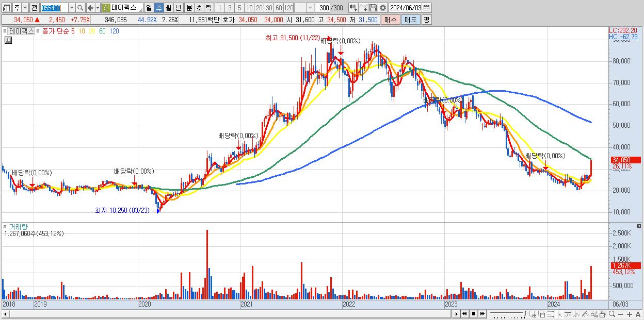Viewport: 644px width, 320px height.
Task: Click the stock code input field
Action: [x=55, y=8]
